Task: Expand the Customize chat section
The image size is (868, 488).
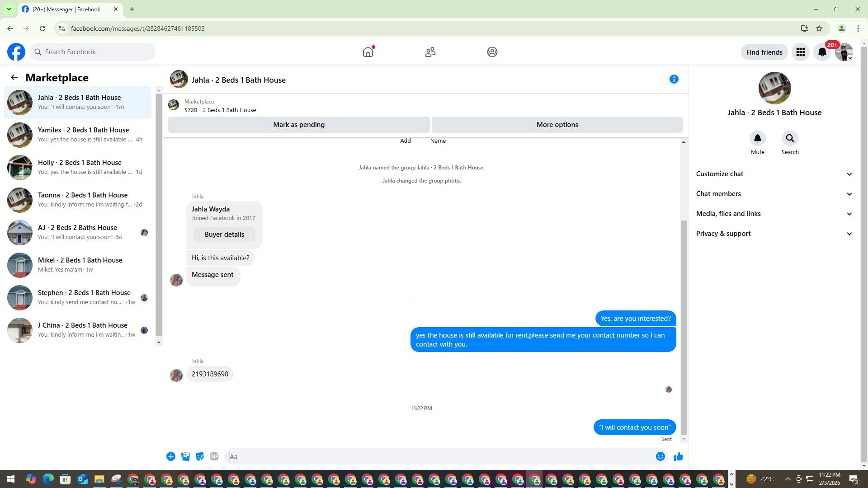Action: point(774,174)
